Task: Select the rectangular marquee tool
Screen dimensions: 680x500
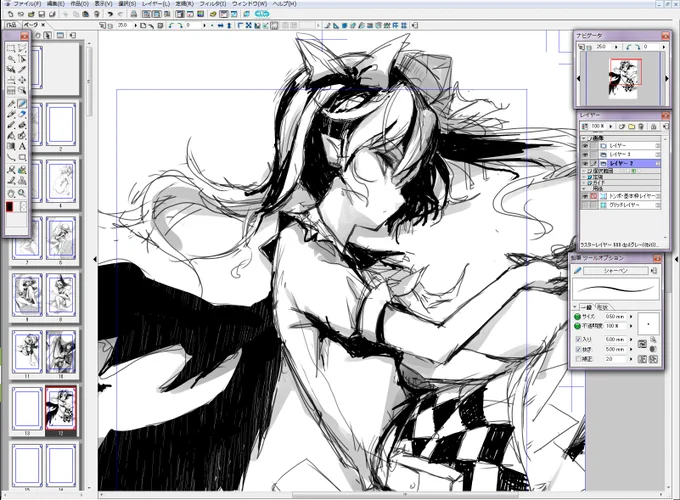Action: [11, 48]
